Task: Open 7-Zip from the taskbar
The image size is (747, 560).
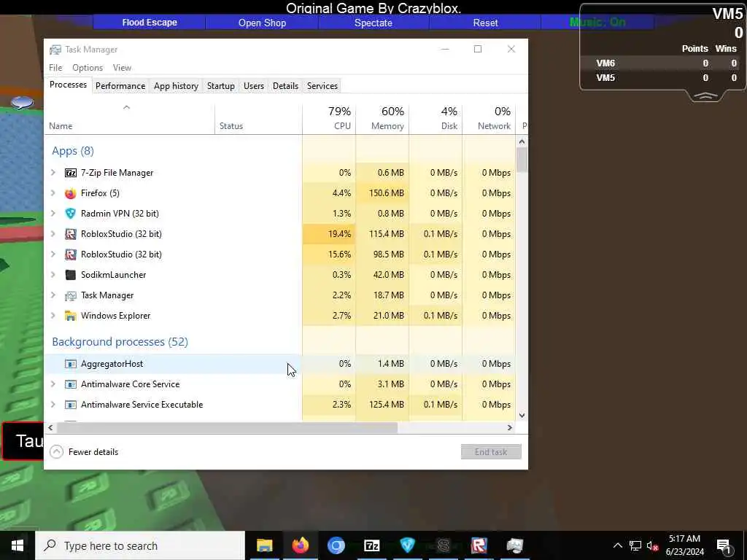Action: 371,545
